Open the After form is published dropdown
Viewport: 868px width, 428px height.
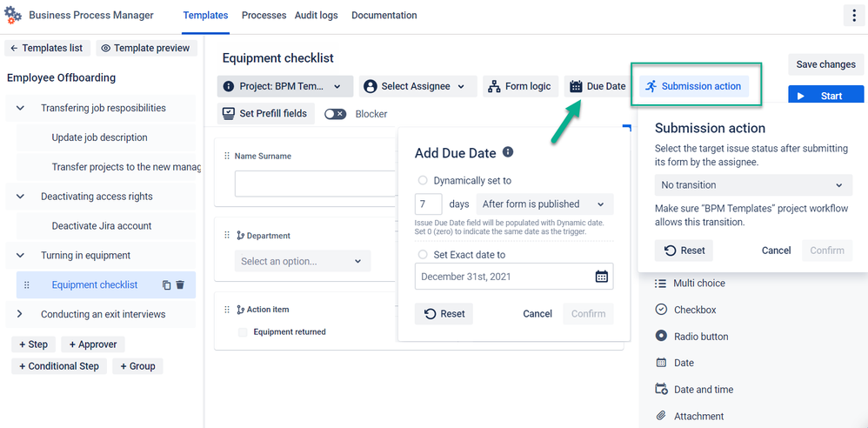pyautogui.click(x=544, y=204)
